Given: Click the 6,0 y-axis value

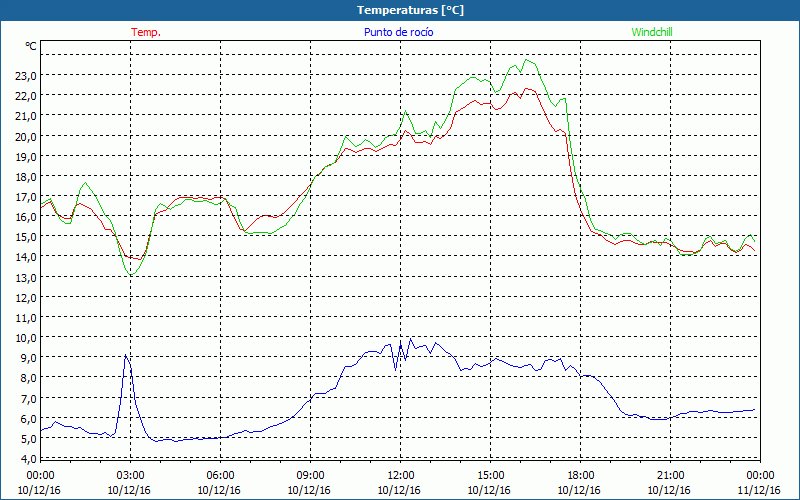Looking at the screenshot, I should coord(29,418).
